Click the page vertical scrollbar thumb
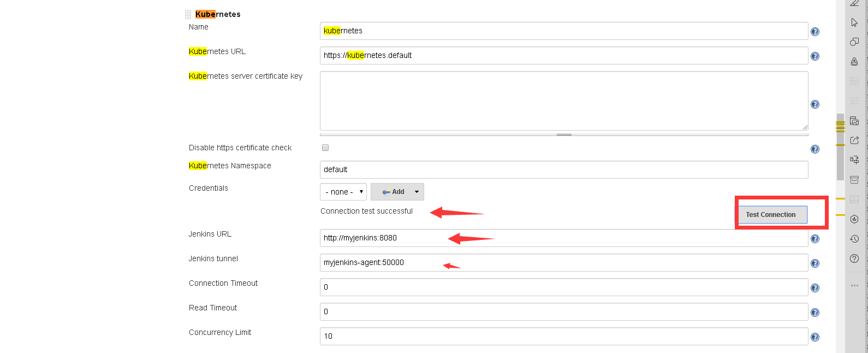The width and height of the screenshot is (868, 353). point(840,147)
